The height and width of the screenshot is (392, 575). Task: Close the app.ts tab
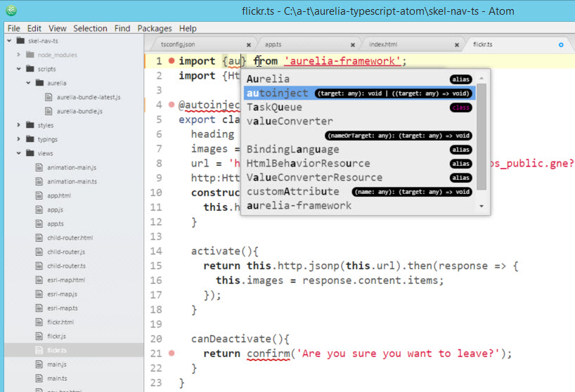353,45
